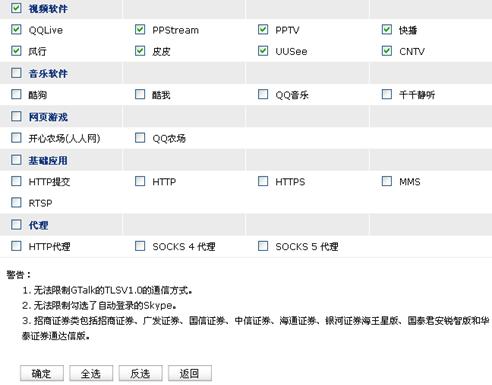
Task: Click the 确定 confirm button
Action: coord(42,373)
